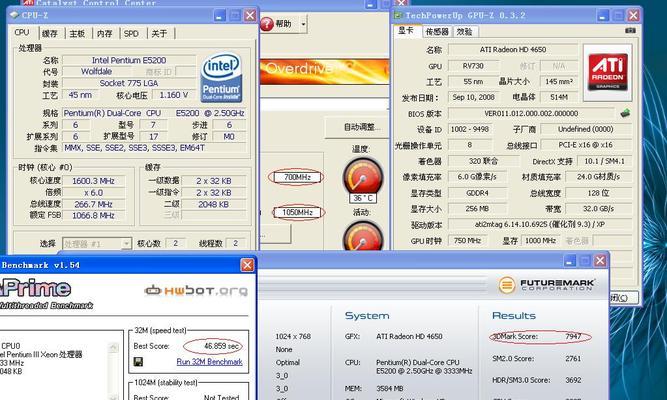Click the 55 nm process value
This screenshot has width=667, height=400.
(473, 81)
